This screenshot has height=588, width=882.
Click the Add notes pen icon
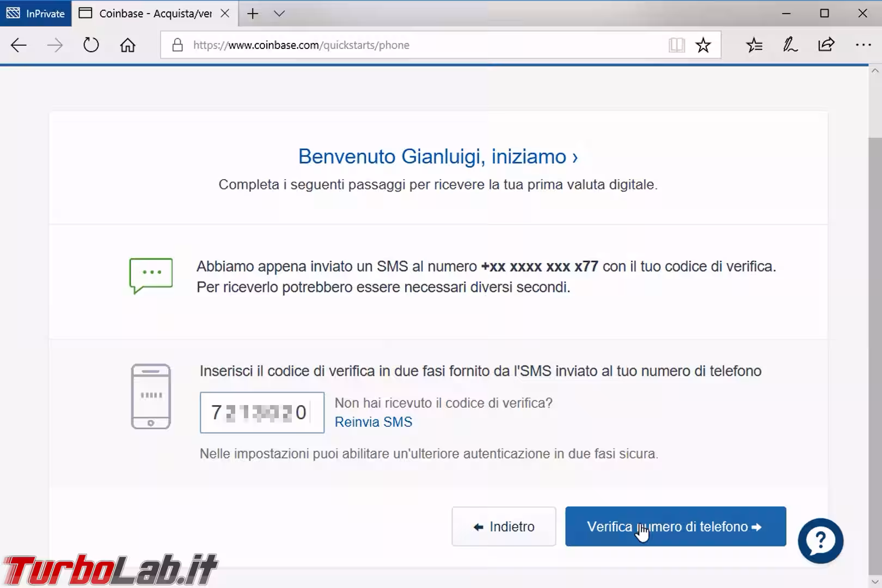coord(790,45)
